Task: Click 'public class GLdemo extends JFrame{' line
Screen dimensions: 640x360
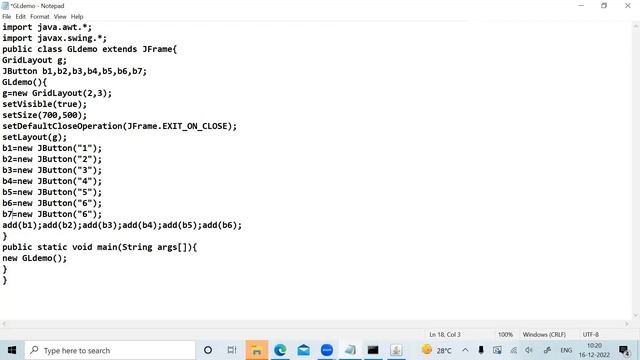Action: 89,49
